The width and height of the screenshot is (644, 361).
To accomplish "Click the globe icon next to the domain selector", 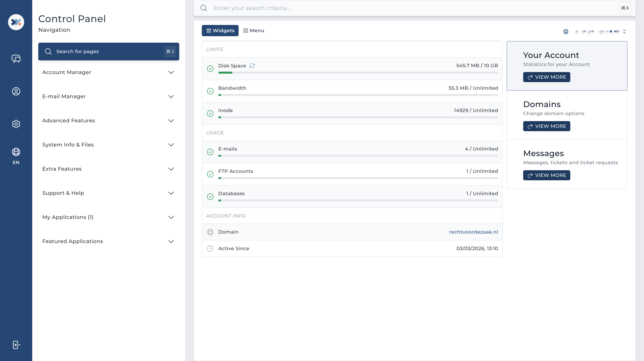I will [x=566, y=31].
